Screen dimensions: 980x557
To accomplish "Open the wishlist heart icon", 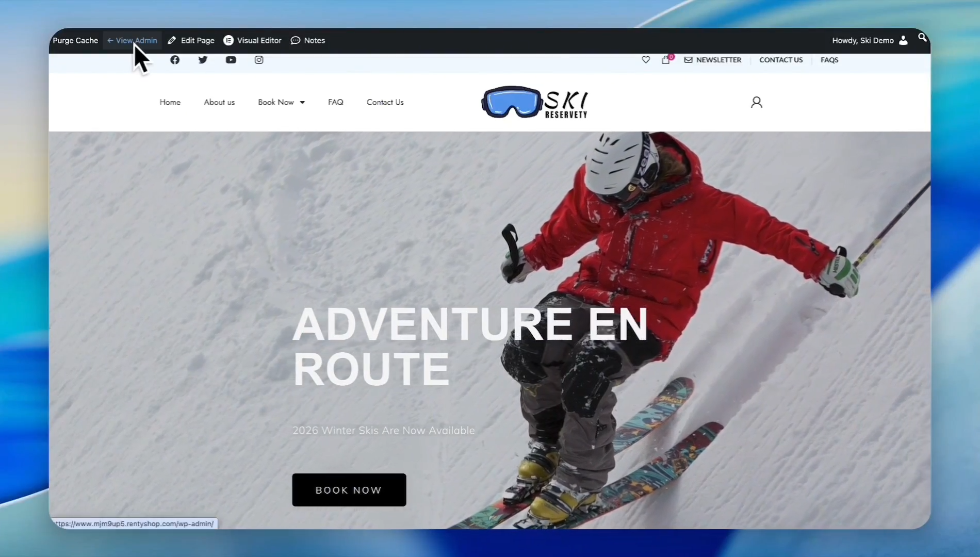I will click(646, 60).
